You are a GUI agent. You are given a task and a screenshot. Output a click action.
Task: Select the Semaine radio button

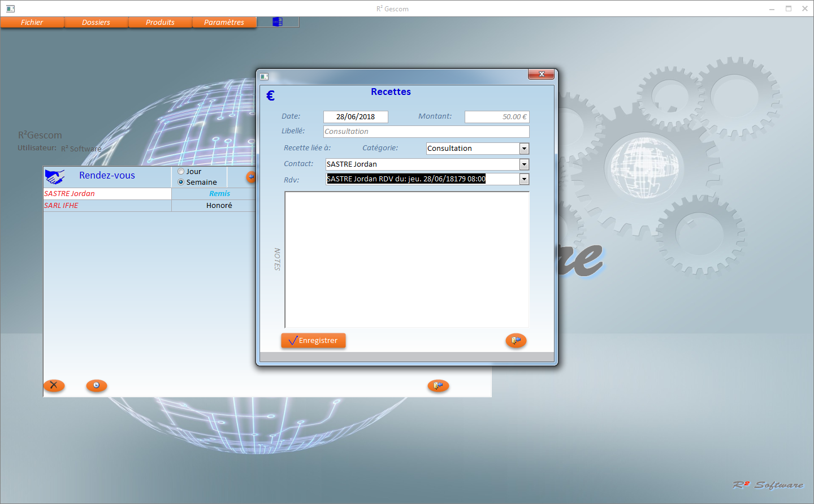coord(181,182)
